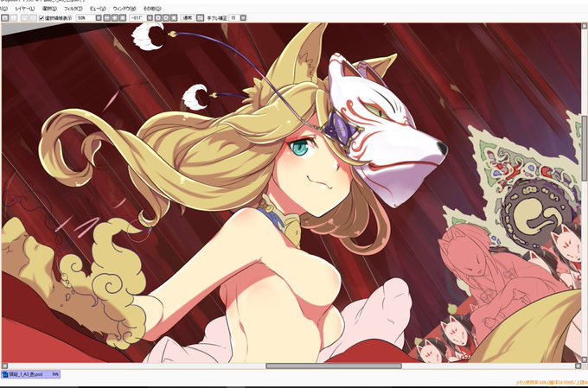Click the zoom out minus icon
This screenshot has width=588, height=388.
pos(107,17)
